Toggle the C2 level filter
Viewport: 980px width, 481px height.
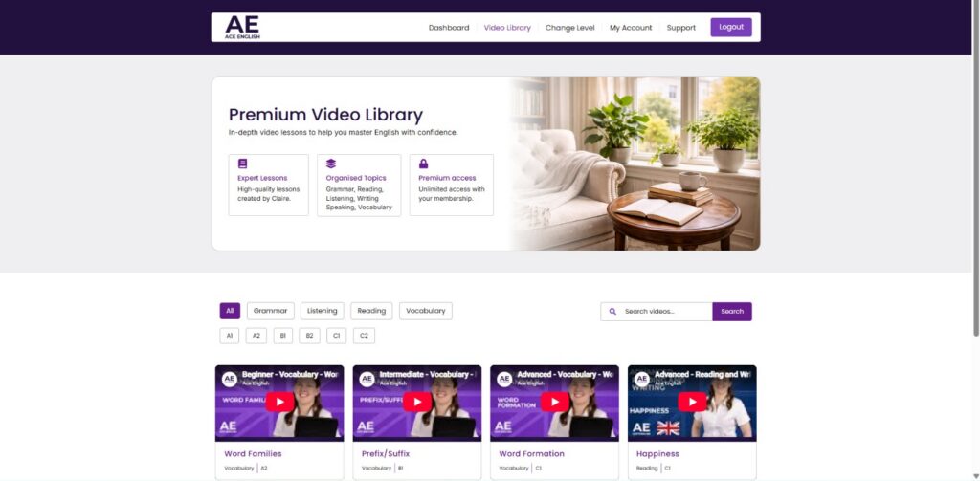point(364,336)
